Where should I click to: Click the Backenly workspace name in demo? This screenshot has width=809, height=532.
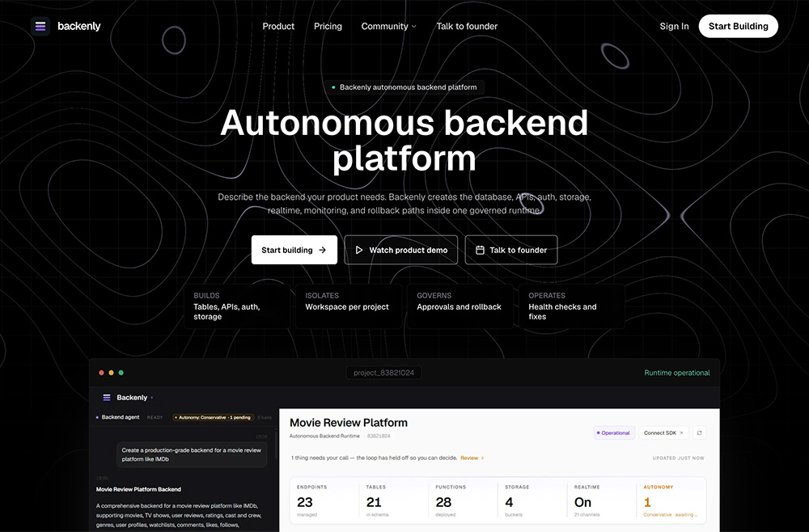pos(132,398)
